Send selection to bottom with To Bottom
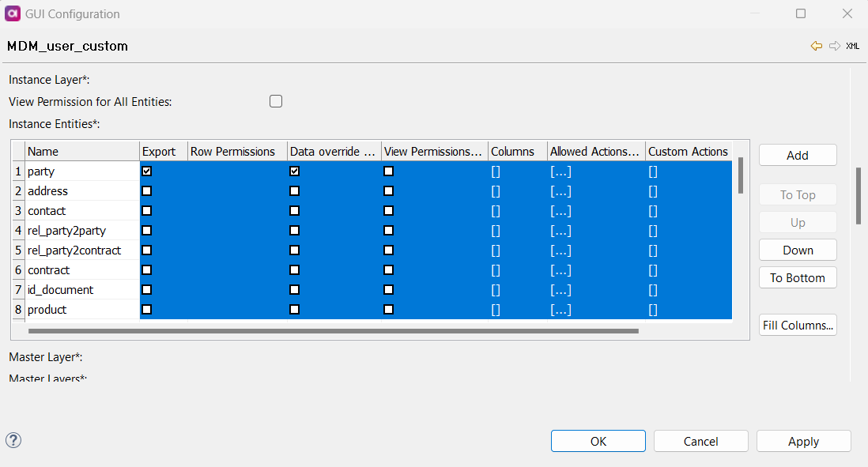 point(797,277)
